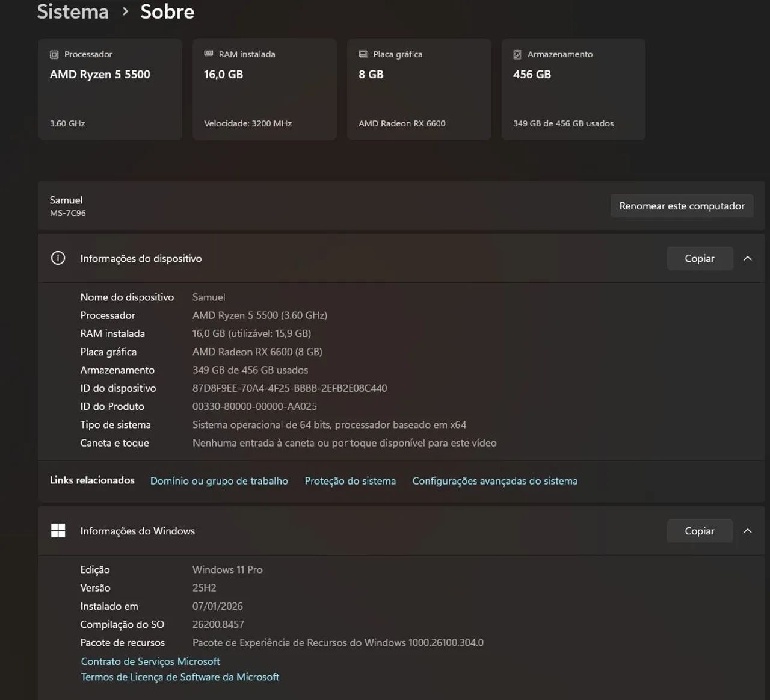This screenshot has width=770, height=700.
Task: Collapse the Informações do Windows section chevron
Action: point(748,531)
